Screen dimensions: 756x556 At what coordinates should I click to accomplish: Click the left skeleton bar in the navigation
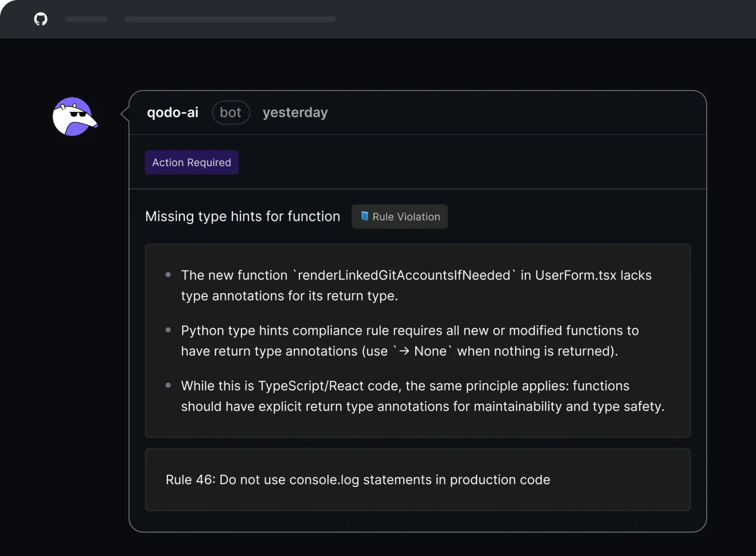tap(86, 19)
